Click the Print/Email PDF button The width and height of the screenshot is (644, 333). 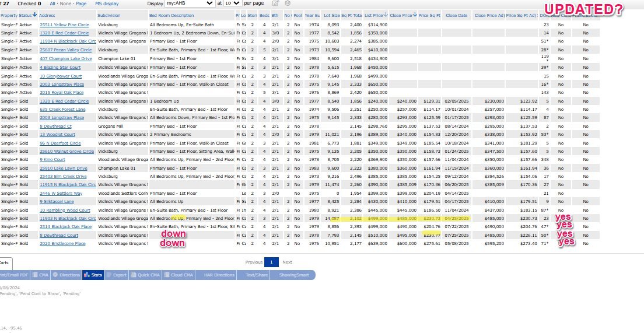pyautogui.click(x=14, y=275)
